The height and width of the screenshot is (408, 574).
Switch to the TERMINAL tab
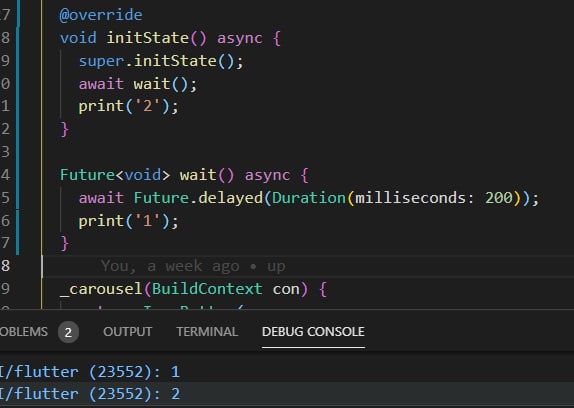click(207, 332)
